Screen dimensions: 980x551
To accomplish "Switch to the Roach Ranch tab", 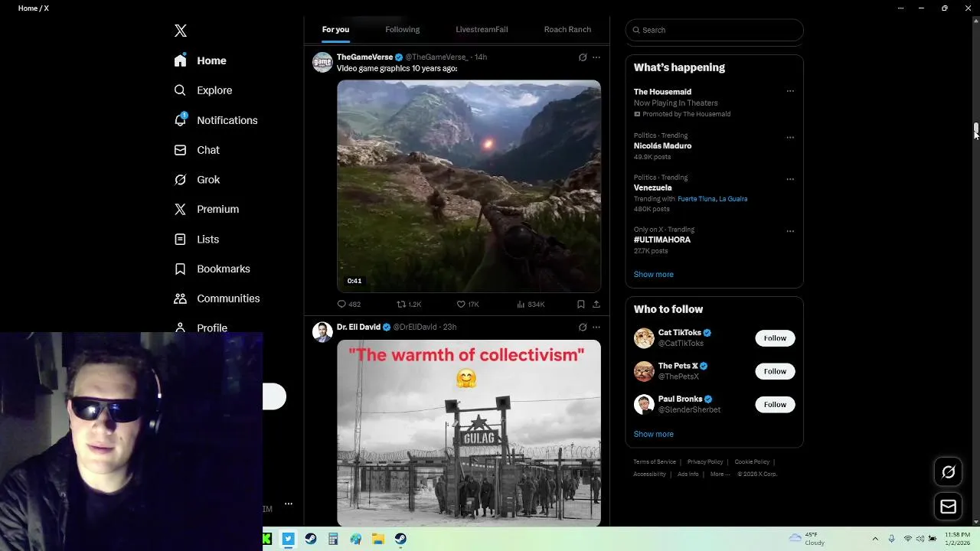I will pos(567,29).
